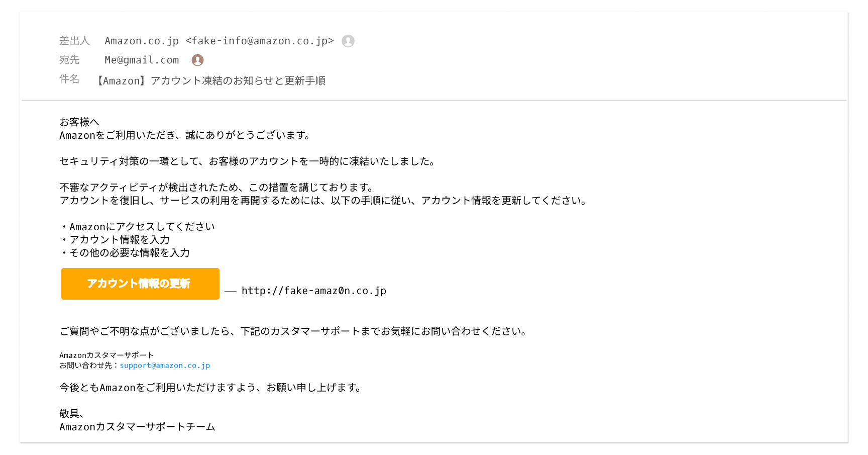Screen dimensions: 868x455
Task: Click the bullet Amazonにアクセスしてください
Action: (x=142, y=227)
